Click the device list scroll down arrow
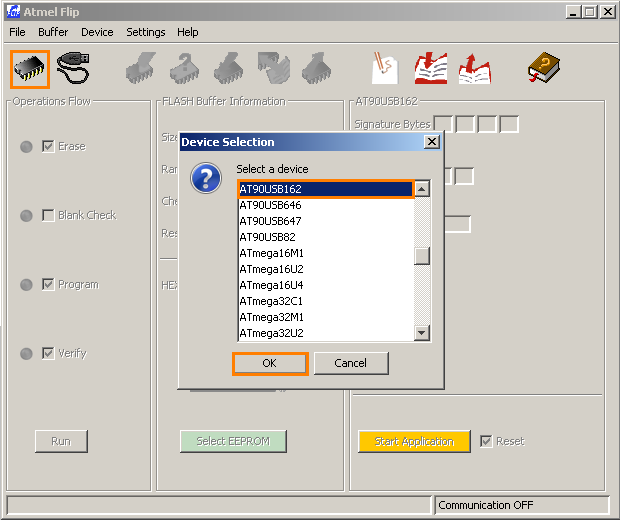 422,333
